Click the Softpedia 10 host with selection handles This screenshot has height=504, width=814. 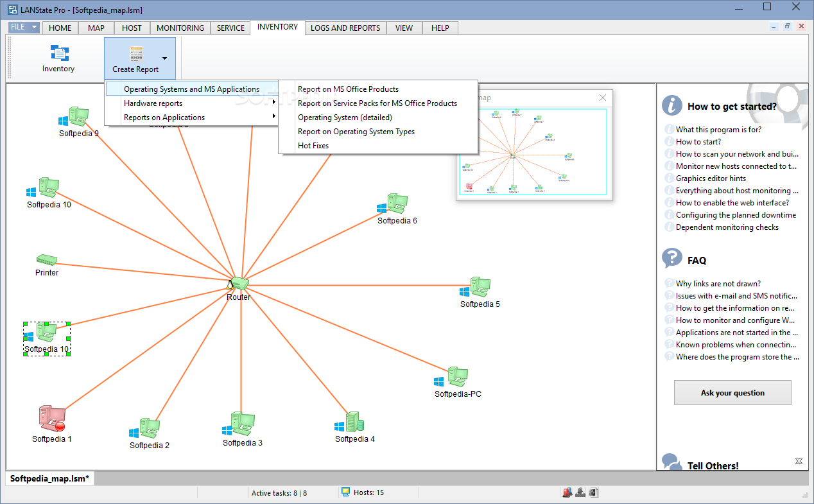click(46, 338)
